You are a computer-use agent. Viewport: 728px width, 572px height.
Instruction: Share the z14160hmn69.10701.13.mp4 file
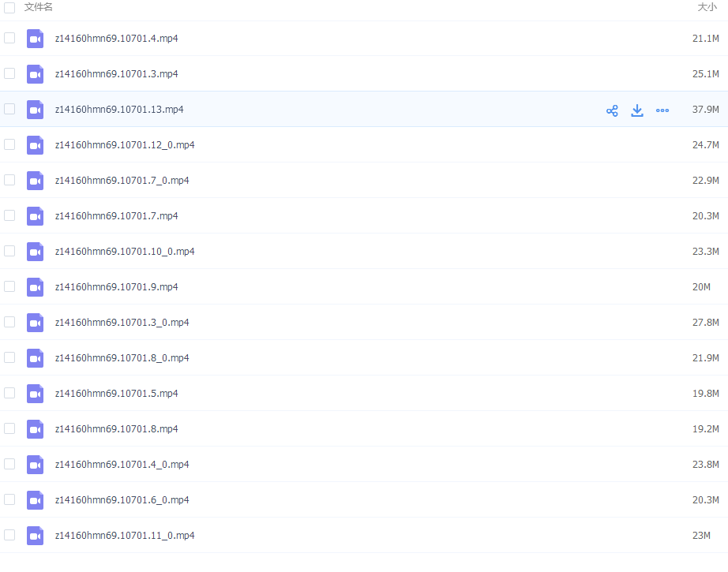[612, 110]
